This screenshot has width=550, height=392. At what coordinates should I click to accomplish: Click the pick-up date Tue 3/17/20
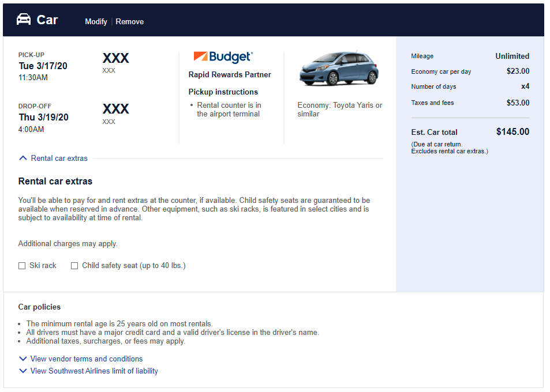43,66
